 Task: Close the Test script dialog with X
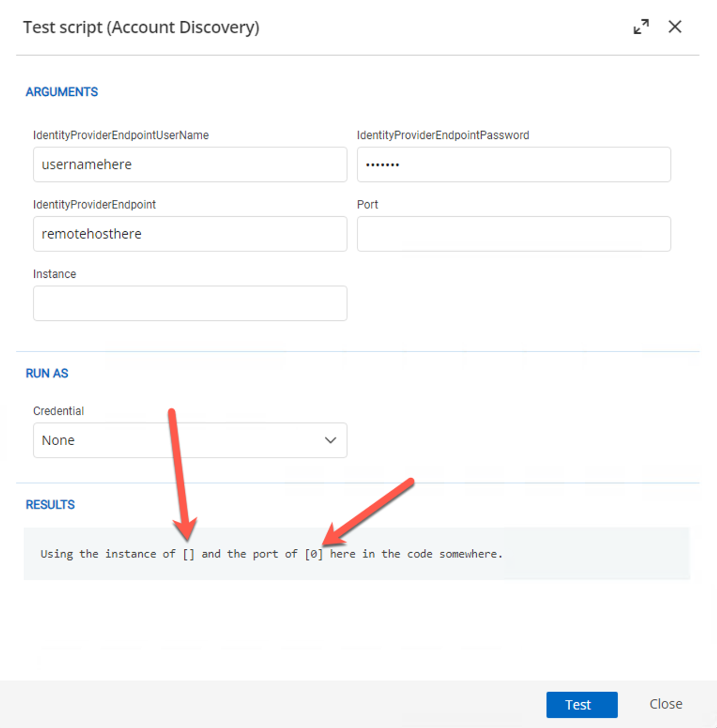675,26
